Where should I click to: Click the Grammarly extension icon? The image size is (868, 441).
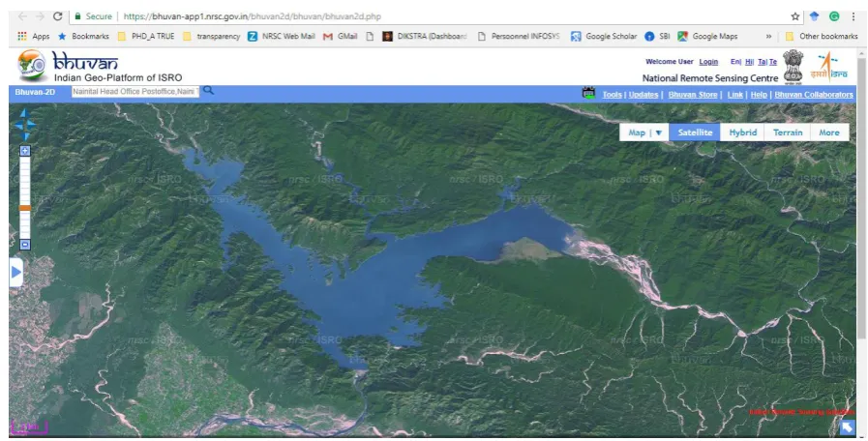[x=834, y=16]
